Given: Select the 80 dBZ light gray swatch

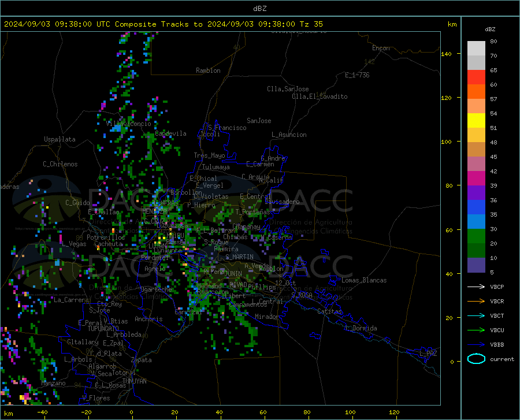Looking at the screenshot, I should (476, 49).
